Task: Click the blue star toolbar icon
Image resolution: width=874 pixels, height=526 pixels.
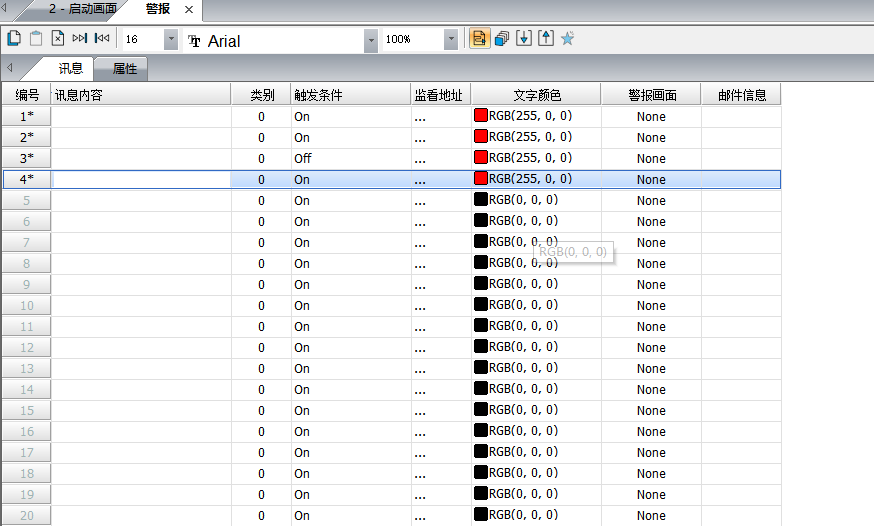Action: (x=568, y=39)
